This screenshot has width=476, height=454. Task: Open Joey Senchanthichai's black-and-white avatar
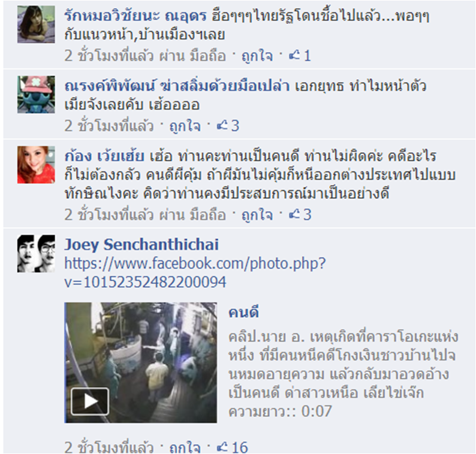(36, 253)
